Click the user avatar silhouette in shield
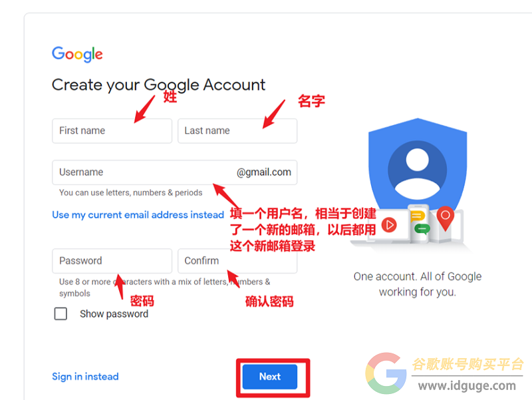The height and width of the screenshot is (400, 532). (x=418, y=170)
